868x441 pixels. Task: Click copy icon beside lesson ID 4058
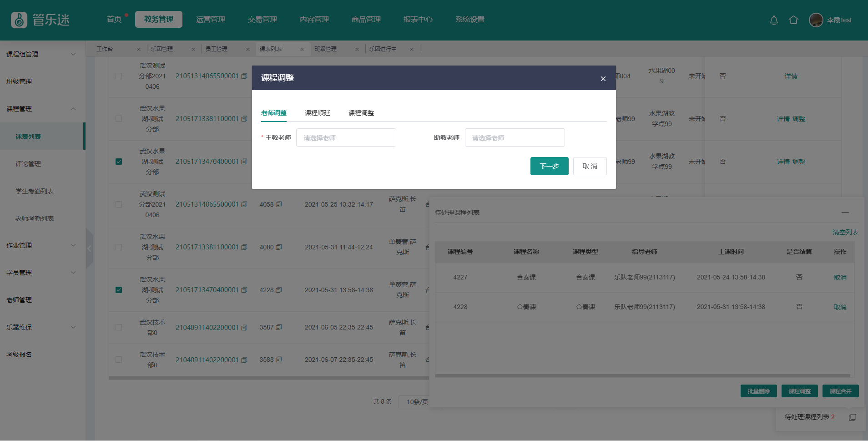(x=279, y=204)
